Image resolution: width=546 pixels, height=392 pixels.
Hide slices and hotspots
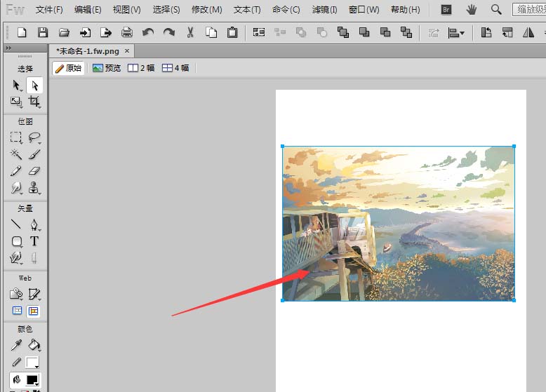click(x=17, y=311)
